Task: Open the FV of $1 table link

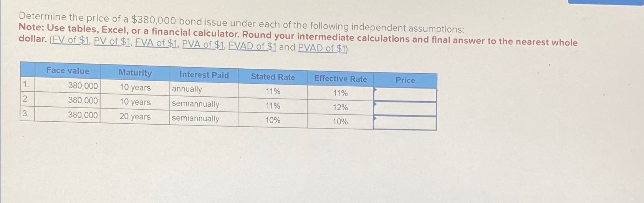Action: tap(70, 40)
